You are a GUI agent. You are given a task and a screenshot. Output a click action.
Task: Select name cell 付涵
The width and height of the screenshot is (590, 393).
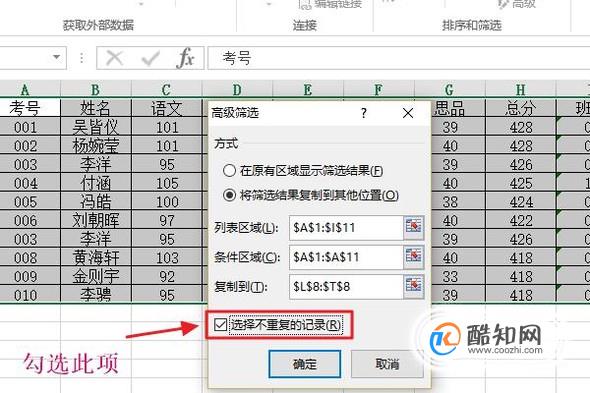(x=96, y=183)
